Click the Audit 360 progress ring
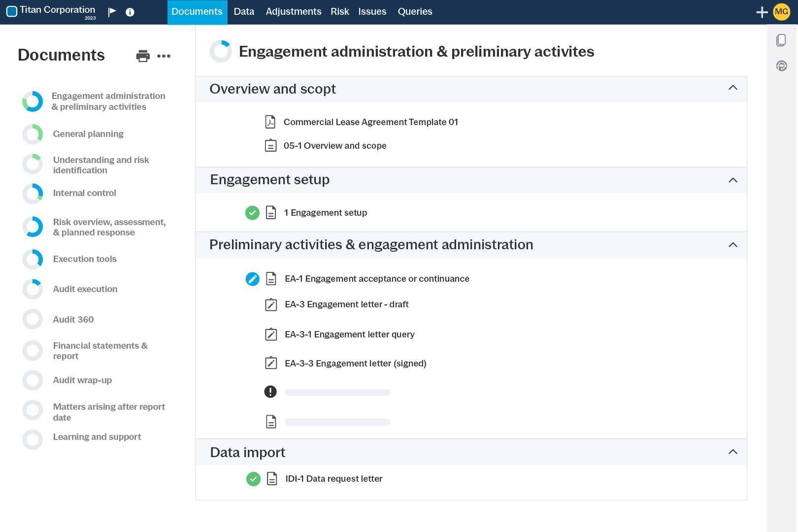 (33, 319)
